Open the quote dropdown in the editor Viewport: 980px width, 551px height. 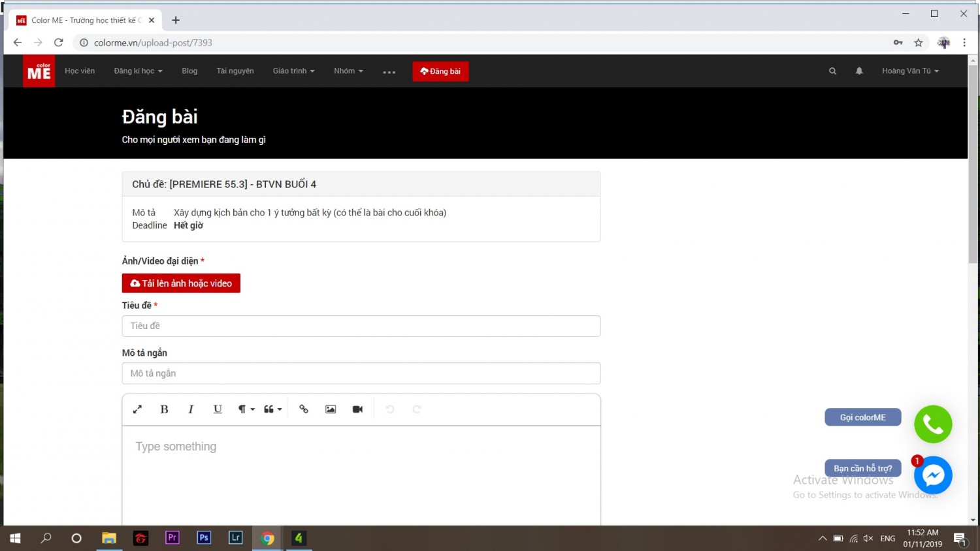[272, 409]
